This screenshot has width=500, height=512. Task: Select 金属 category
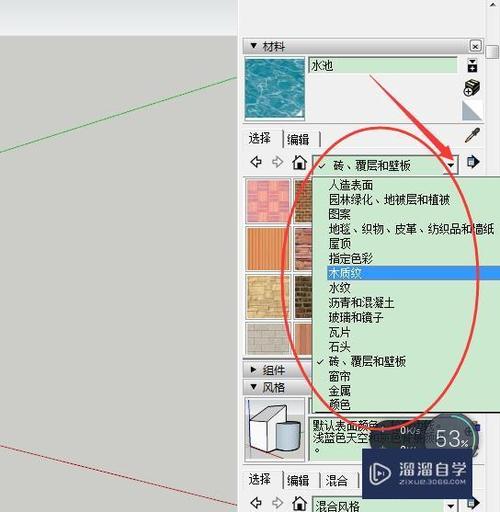339,390
